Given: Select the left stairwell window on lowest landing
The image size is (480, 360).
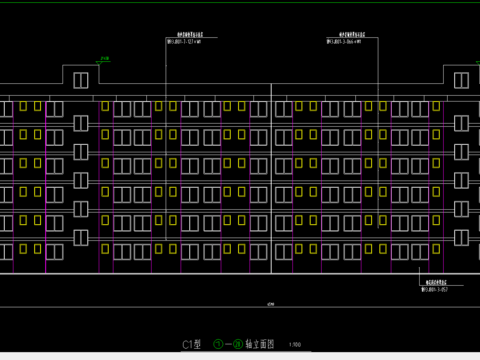Looking at the screenshot, I should (x=81, y=238).
